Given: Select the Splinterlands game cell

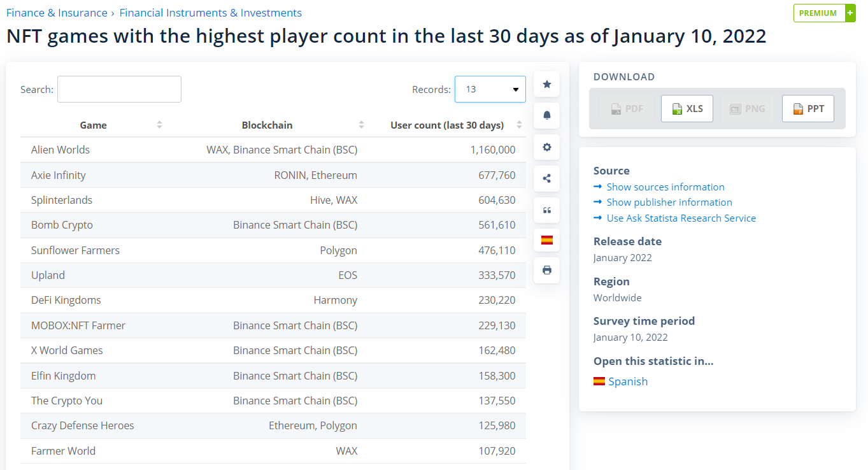Looking at the screenshot, I should (x=62, y=200).
